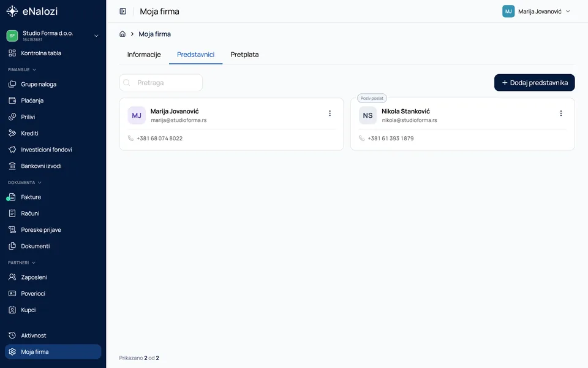Open the Fakture invoice icon

coord(12,197)
